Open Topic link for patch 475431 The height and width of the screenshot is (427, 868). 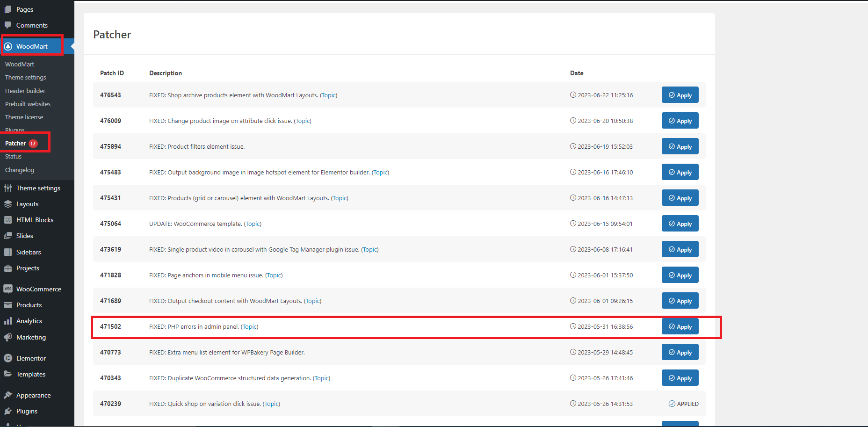click(x=340, y=198)
